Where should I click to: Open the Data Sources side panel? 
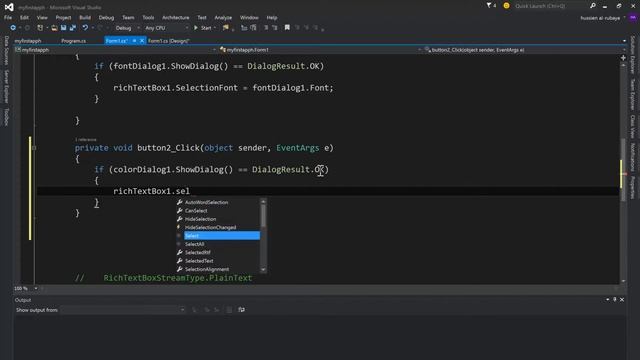[x=6, y=50]
